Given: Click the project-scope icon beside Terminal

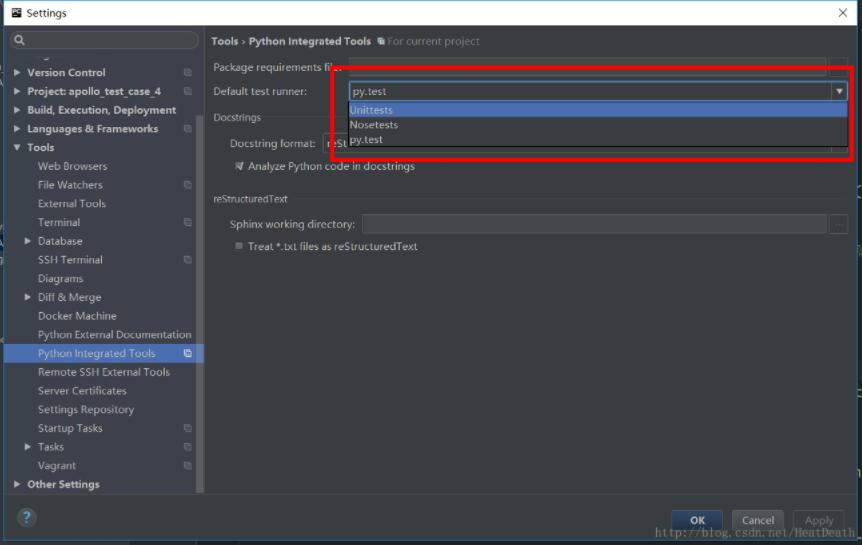Looking at the screenshot, I should pos(187,222).
